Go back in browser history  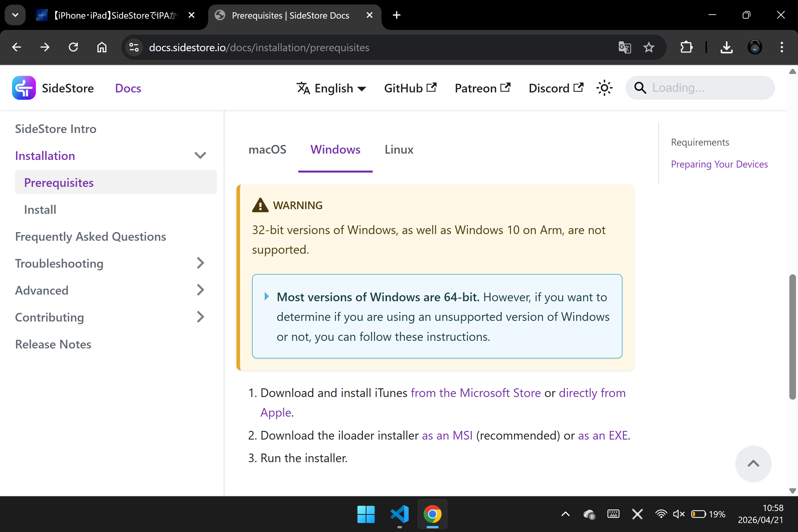coord(17,47)
